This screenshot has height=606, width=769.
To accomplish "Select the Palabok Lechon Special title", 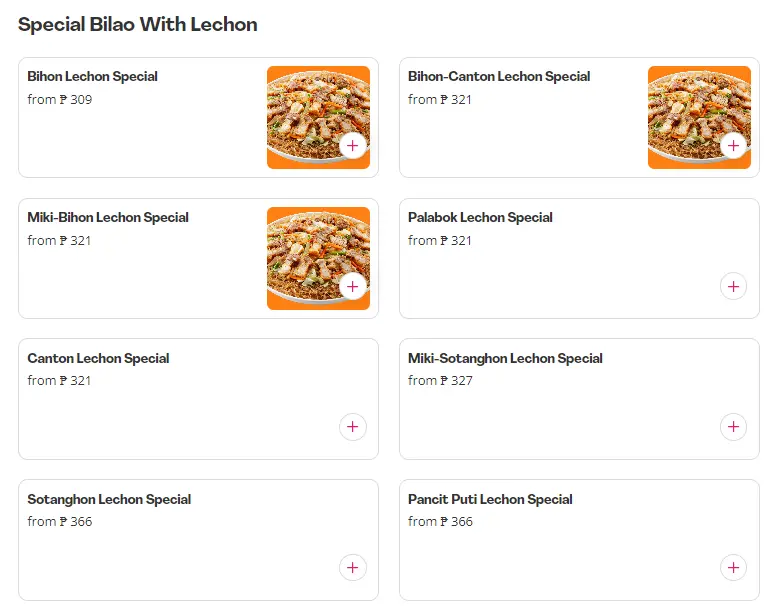I will pyautogui.click(x=480, y=217).
